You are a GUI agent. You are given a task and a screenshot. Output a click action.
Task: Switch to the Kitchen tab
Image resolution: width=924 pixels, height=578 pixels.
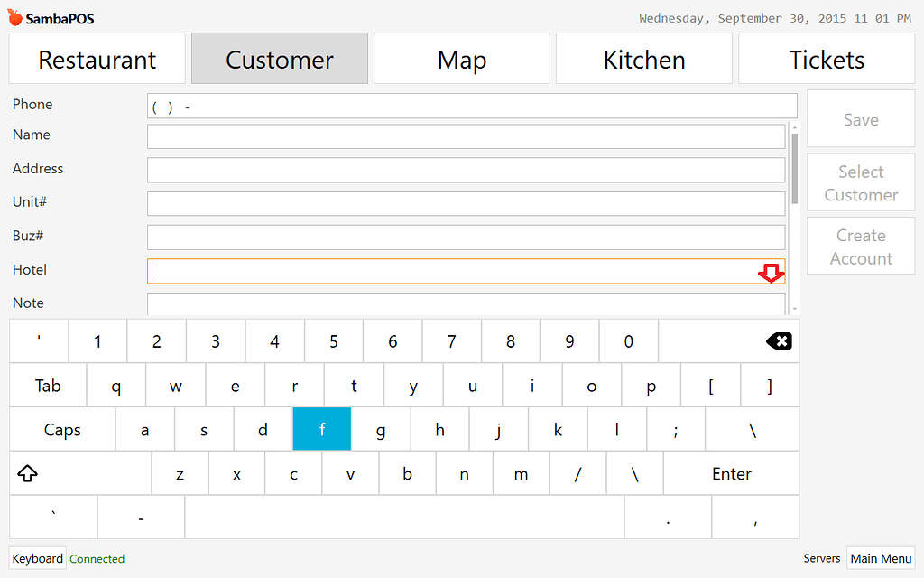tap(643, 59)
